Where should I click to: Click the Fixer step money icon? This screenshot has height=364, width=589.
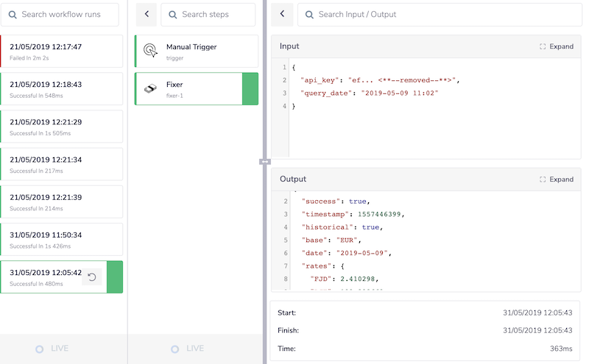149,88
